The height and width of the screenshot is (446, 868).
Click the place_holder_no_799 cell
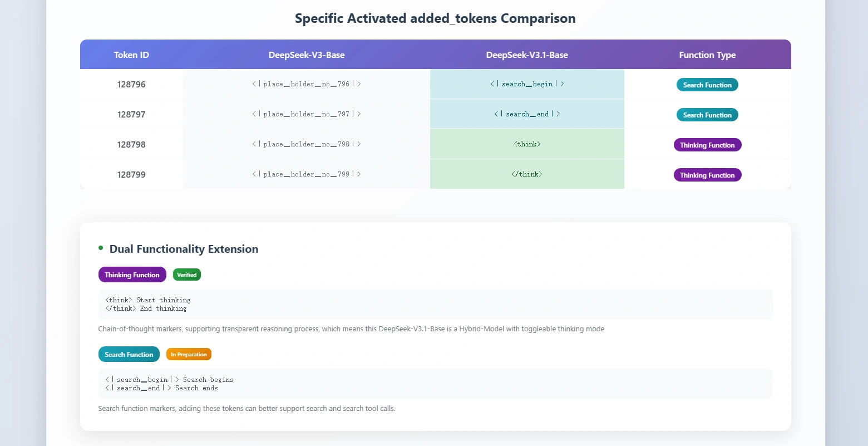[x=307, y=174]
